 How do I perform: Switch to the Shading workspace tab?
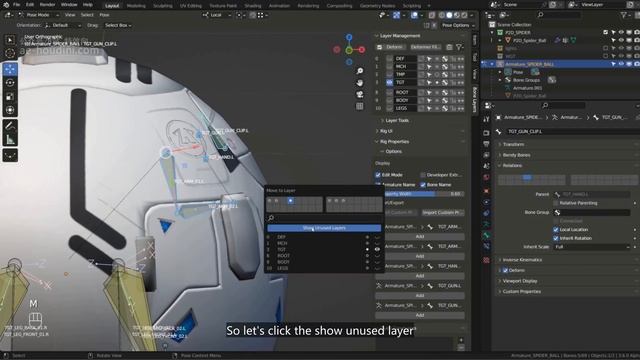pyautogui.click(x=253, y=6)
